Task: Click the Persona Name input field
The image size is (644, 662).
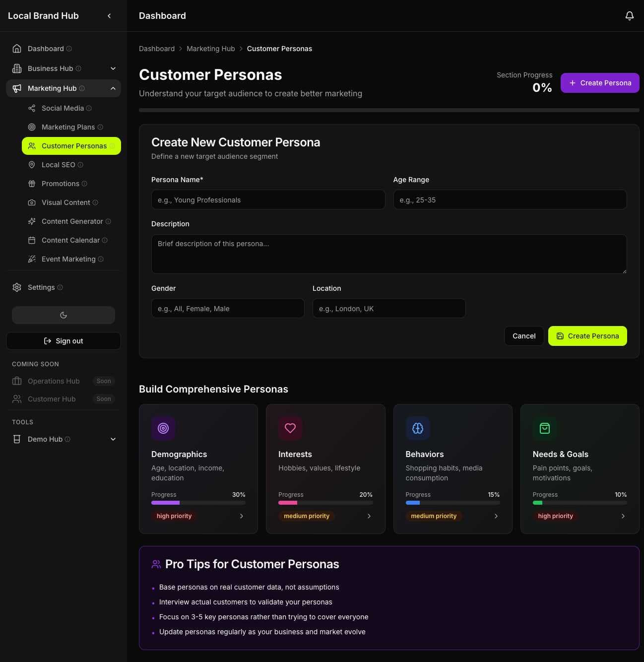Action: 268,199
